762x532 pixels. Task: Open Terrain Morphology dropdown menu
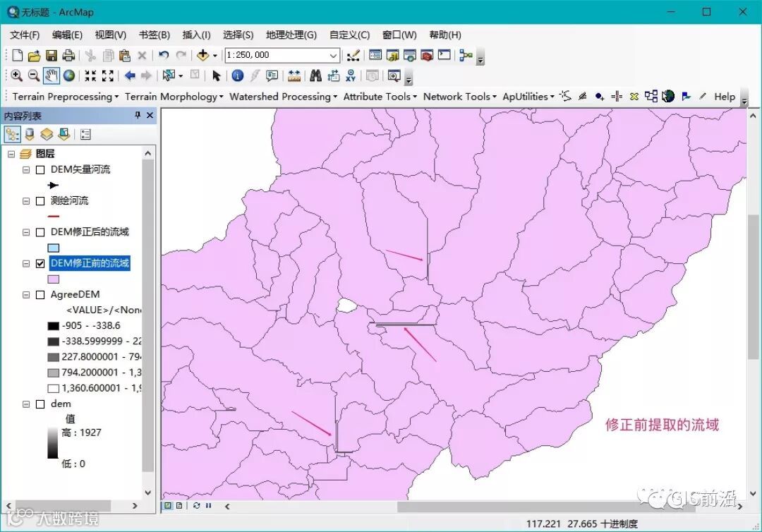click(x=174, y=97)
